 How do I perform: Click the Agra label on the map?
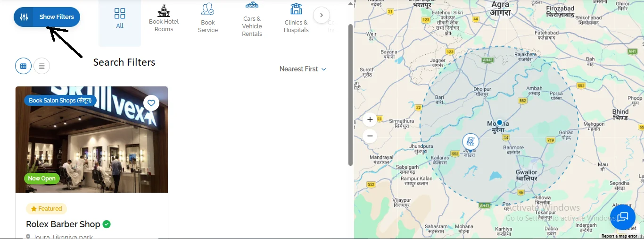[500, 9]
